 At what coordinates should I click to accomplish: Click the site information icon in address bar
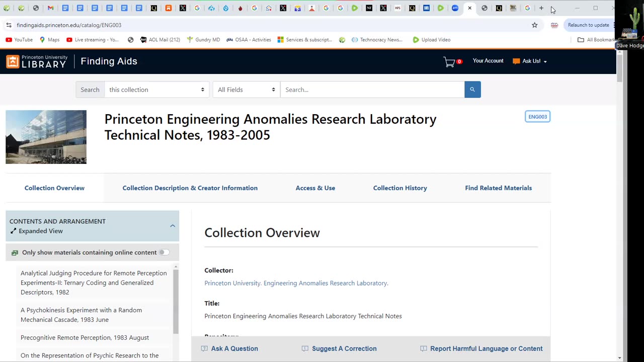(9, 25)
